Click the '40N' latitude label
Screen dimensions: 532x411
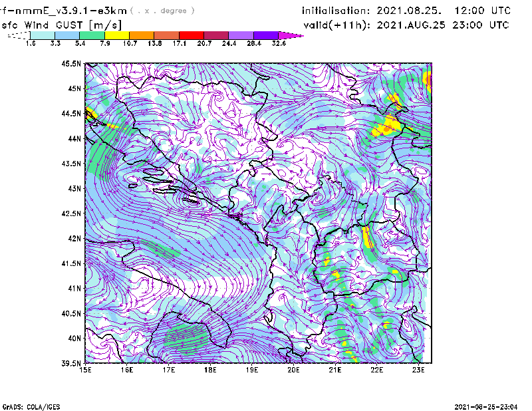[x=74, y=339]
